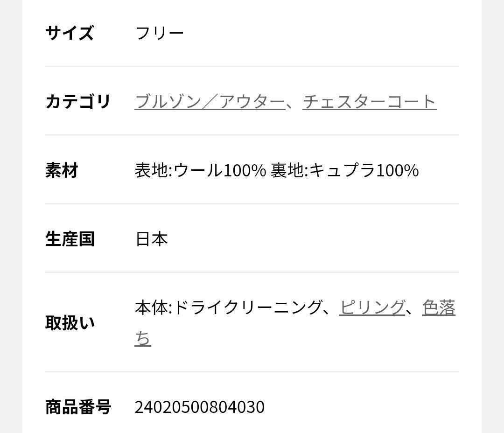Follow the ピリング care information link
Screen dimensions: 504x433
click(x=372, y=307)
